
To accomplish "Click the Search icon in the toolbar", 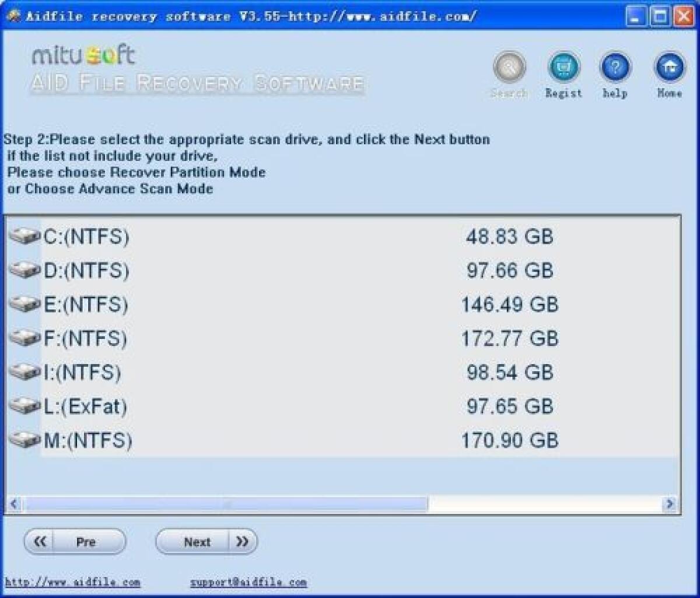I will [x=508, y=66].
